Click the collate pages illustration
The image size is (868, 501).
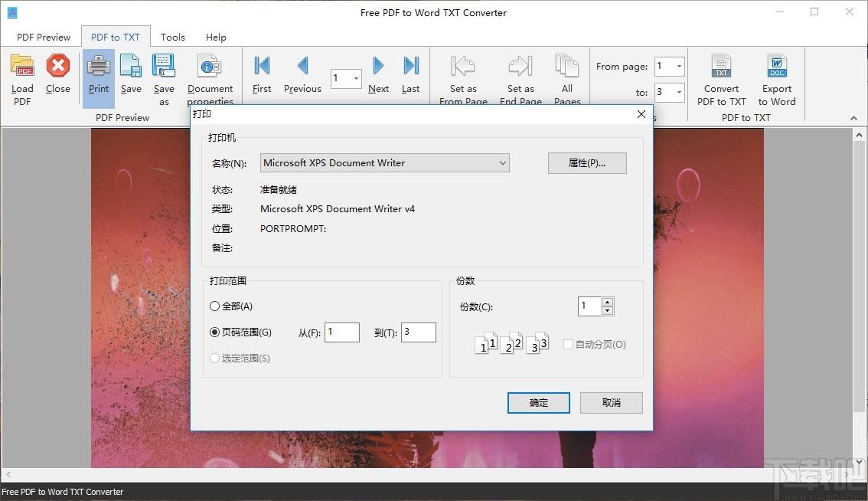pyautogui.click(x=511, y=344)
